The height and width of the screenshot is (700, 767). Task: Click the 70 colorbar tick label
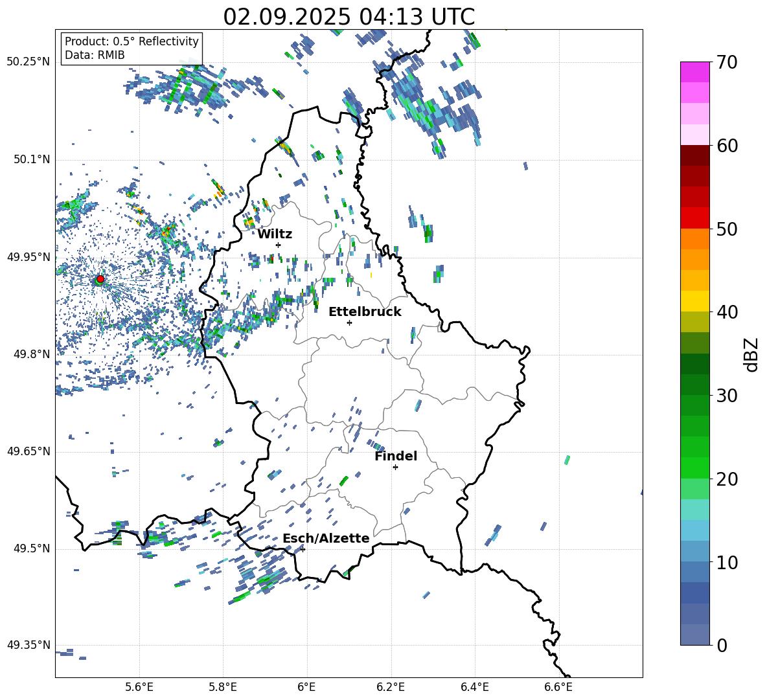coord(727,62)
